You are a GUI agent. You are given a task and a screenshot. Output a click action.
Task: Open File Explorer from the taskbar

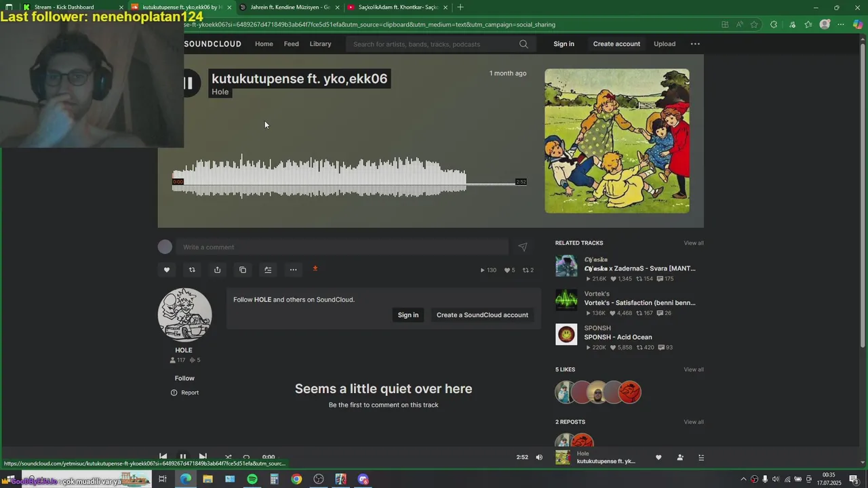tap(208, 479)
